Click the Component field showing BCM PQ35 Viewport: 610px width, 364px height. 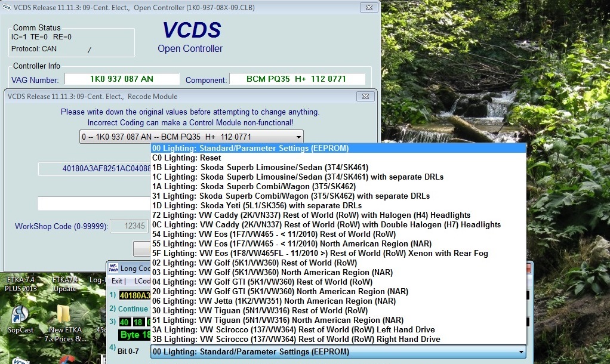(x=297, y=79)
